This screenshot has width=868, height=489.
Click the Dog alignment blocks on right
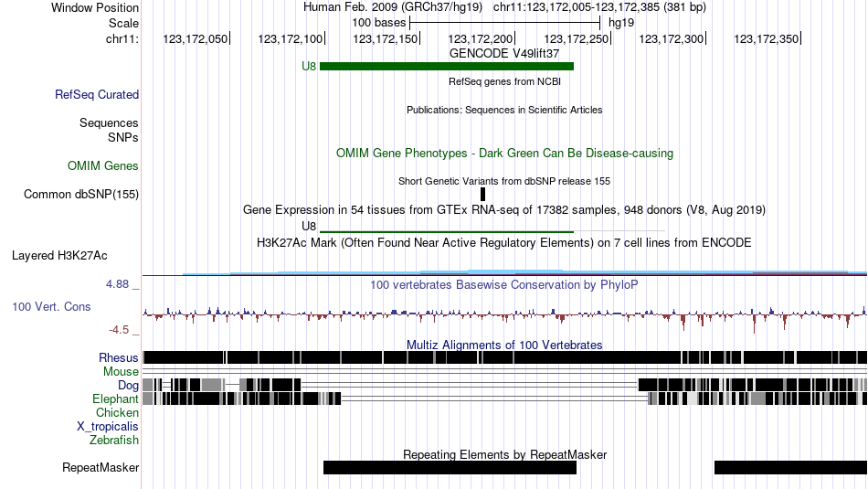tap(753, 384)
